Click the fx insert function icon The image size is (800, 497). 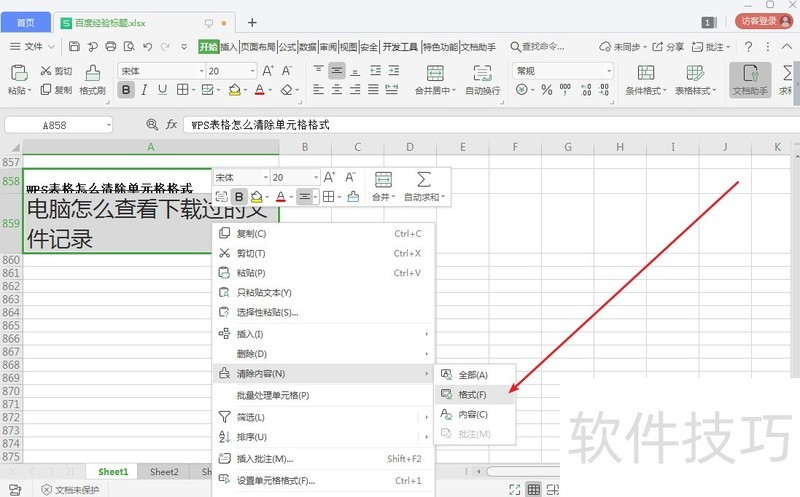[x=171, y=125]
